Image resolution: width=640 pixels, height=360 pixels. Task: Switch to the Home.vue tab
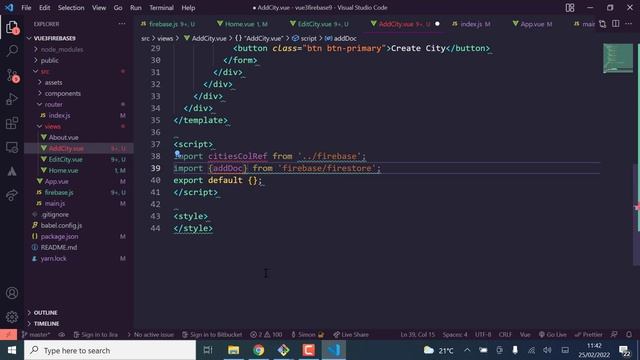[242, 24]
